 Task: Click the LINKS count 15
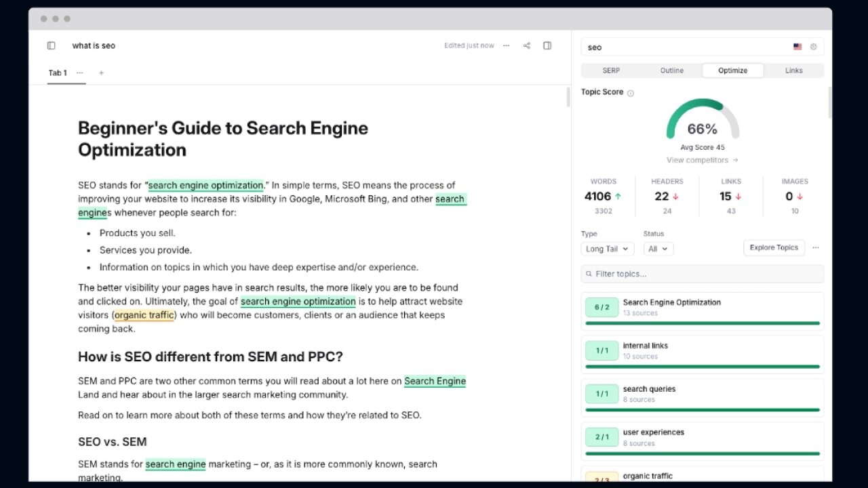pyautogui.click(x=726, y=197)
